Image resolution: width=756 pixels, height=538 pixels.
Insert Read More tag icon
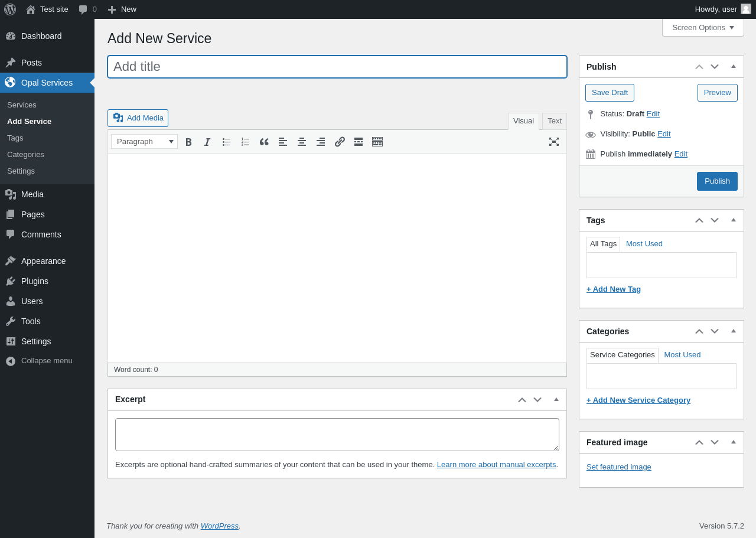point(359,142)
